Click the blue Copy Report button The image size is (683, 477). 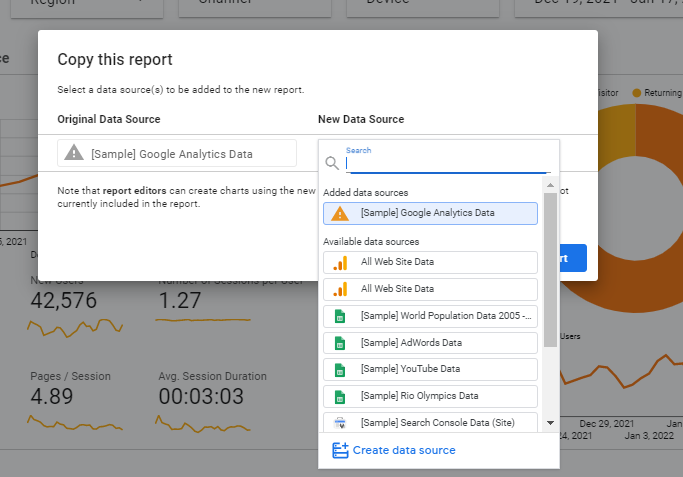[x=573, y=258]
